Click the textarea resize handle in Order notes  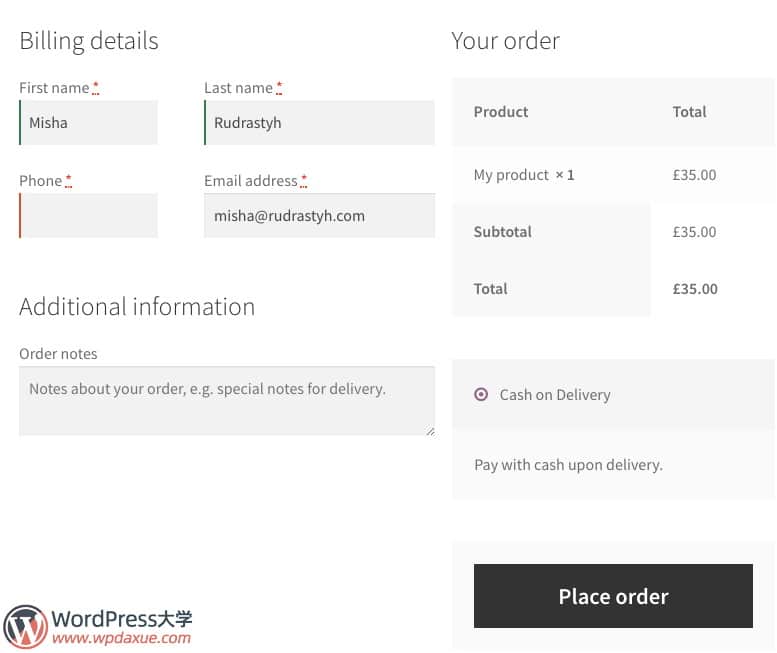pyautogui.click(x=430, y=431)
